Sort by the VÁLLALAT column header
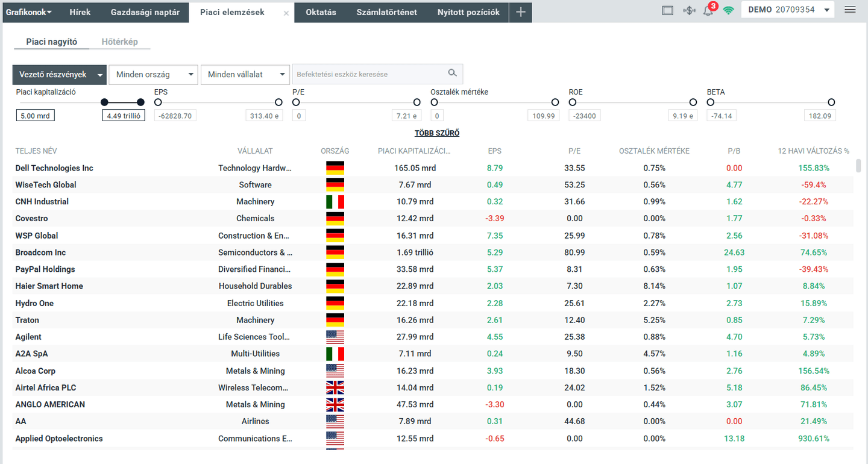 [x=255, y=151]
